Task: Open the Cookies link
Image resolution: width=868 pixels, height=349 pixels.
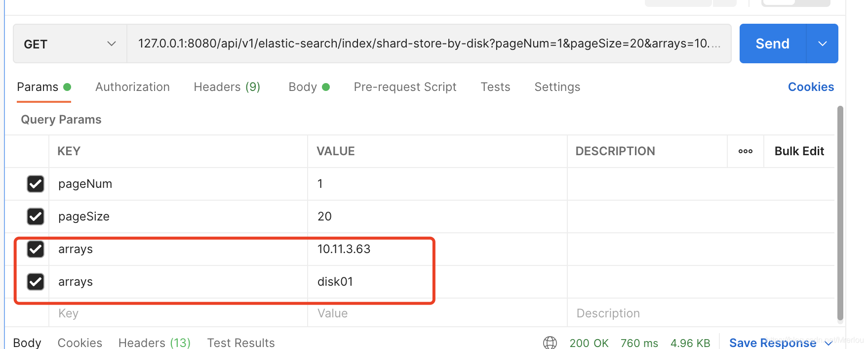Action: [811, 87]
